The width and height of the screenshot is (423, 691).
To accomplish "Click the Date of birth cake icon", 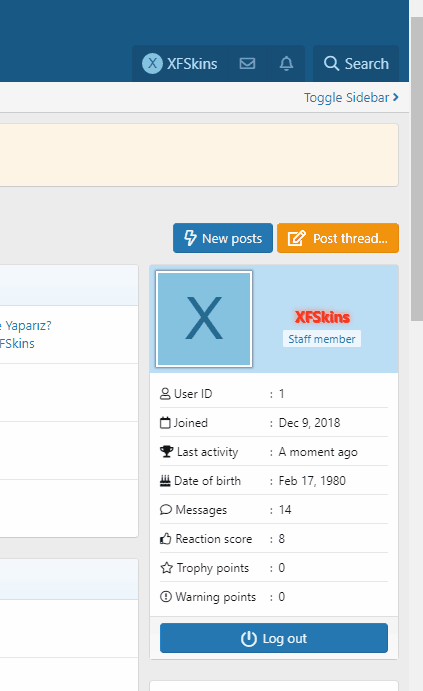I will pyautogui.click(x=165, y=481).
